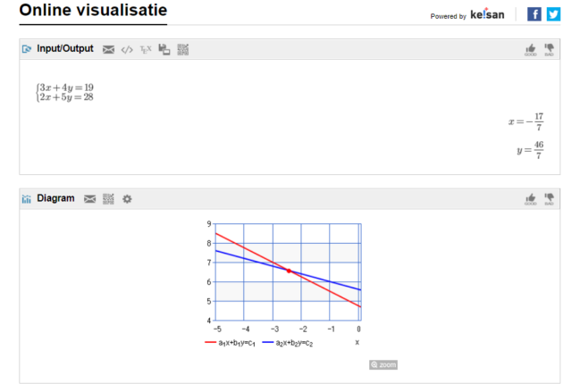The height and width of the screenshot is (392, 572).
Task: Share page on Twitter
Action: click(x=553, y=14)
